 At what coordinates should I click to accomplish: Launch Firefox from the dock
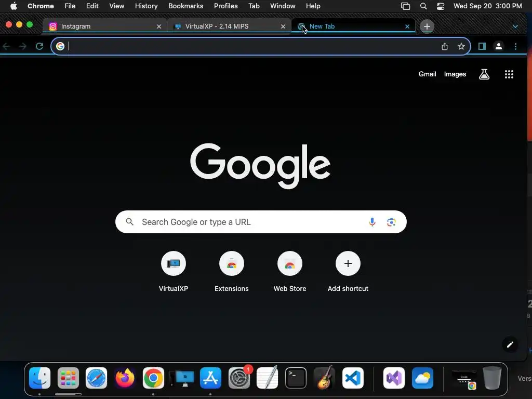click(x=125, y=378)
